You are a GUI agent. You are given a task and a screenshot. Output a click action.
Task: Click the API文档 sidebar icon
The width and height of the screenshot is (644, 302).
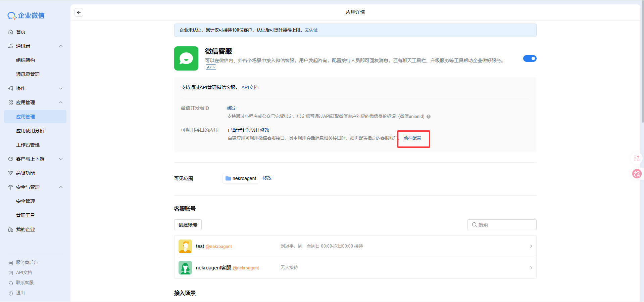pyautogui.click(x=11, y=273)
